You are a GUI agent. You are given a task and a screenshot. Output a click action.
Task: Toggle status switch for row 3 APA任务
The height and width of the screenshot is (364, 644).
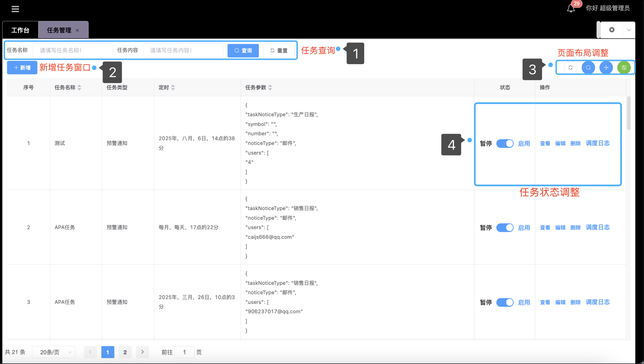pos(505,302)
